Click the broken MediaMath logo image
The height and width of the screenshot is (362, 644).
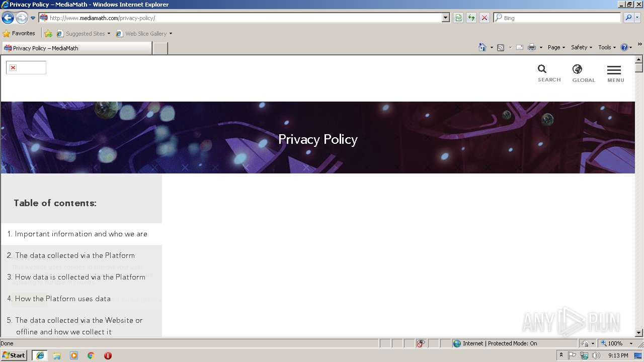[26, 67]
